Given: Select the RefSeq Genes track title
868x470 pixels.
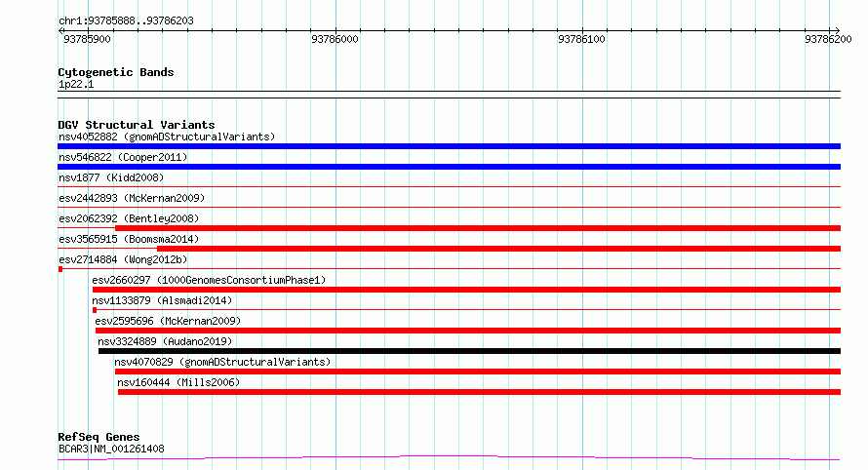Looking at the screenshot, I should (99, 437).
